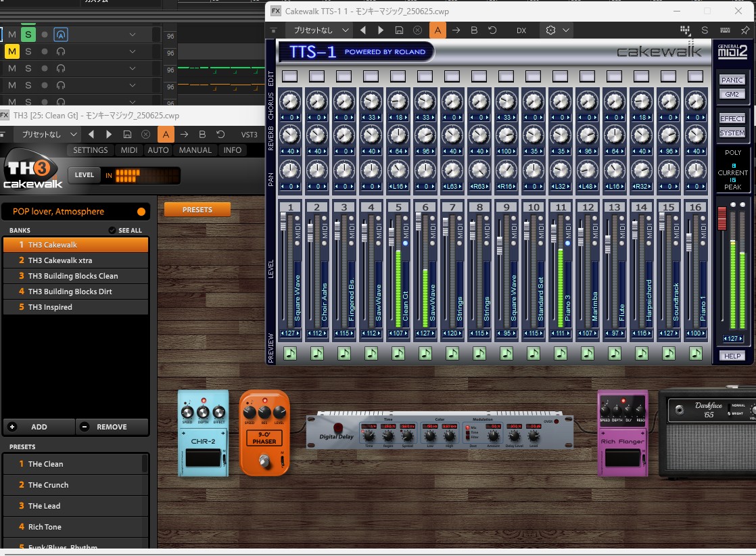Open the SETTINGS tab in TH3
The height and width of the screenshot is (556, 756).
point(91,150)
